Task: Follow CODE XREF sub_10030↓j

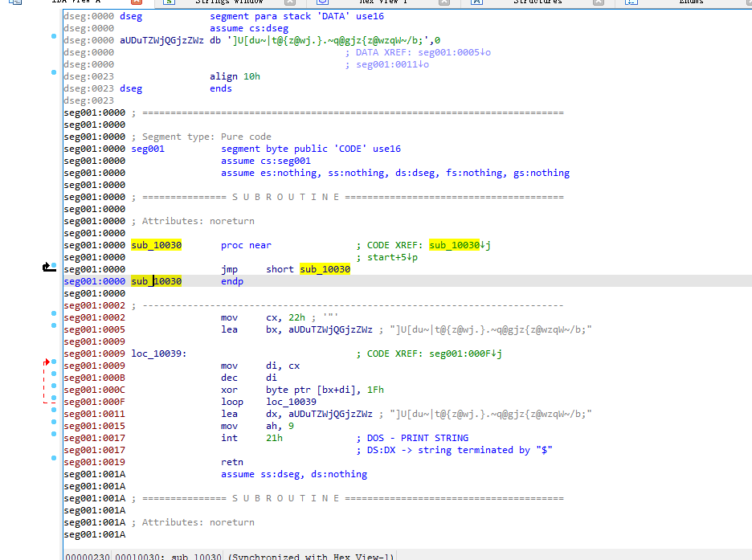Action: [460, 245]
